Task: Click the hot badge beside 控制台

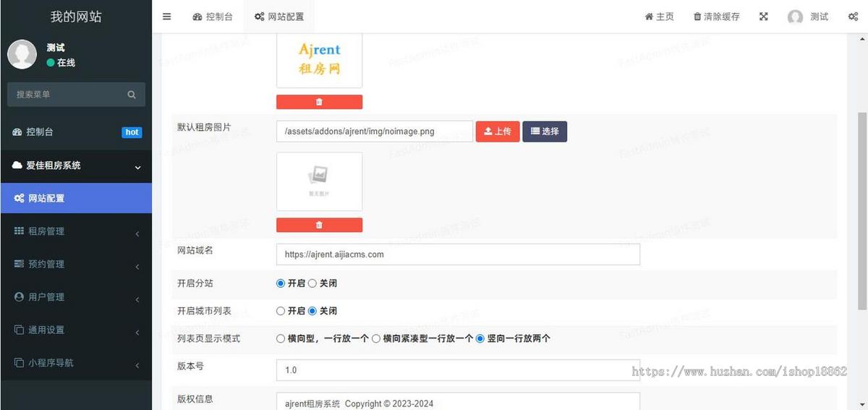Action: point(132,132)
